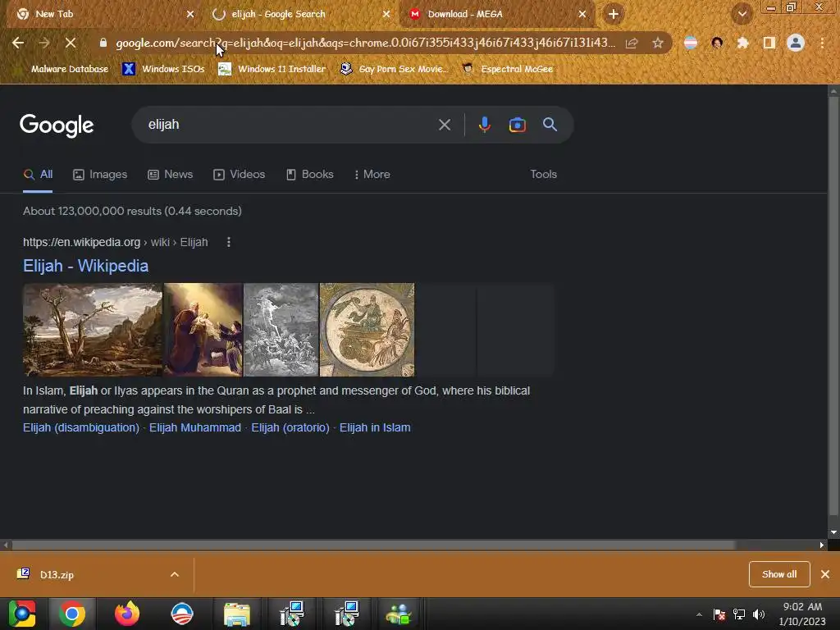The image size is (840, 630).
Task: Expand the More search categories menu
Action: (372, 174)
